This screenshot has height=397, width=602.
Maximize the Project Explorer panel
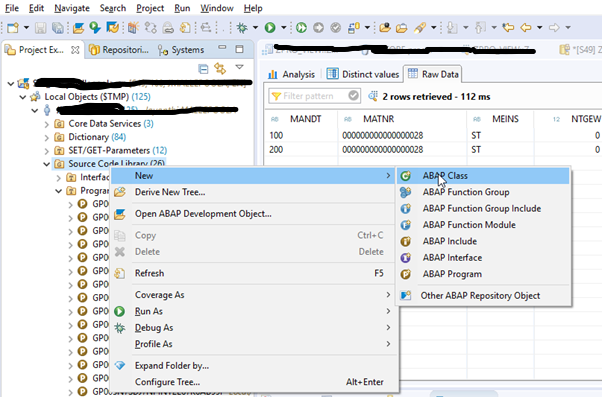point(240,49)
